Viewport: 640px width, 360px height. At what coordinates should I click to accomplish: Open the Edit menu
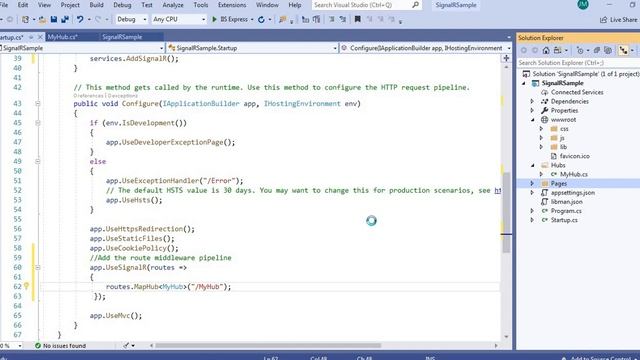[23, 5]
